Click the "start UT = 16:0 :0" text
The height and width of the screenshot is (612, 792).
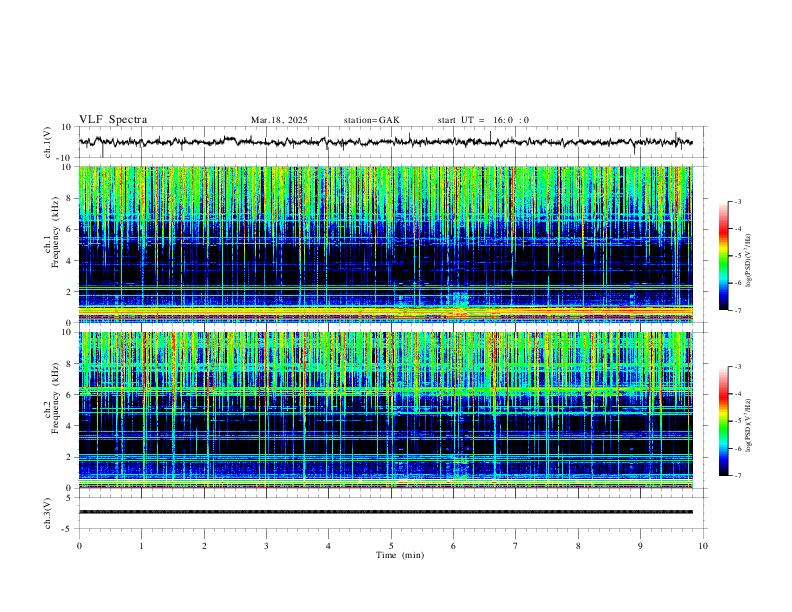point(483,120)
